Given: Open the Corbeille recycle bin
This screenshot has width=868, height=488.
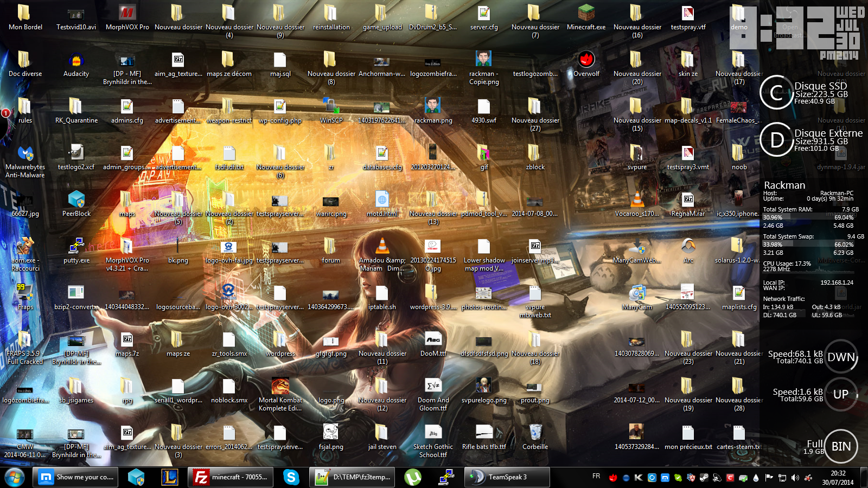Looking at the screenshot, I should click(x=535, y=438).
